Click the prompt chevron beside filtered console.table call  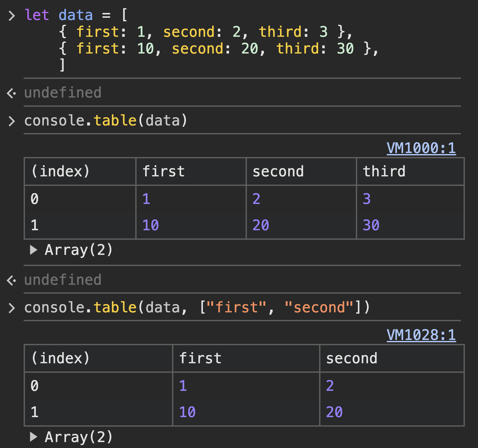coord(12,308)
